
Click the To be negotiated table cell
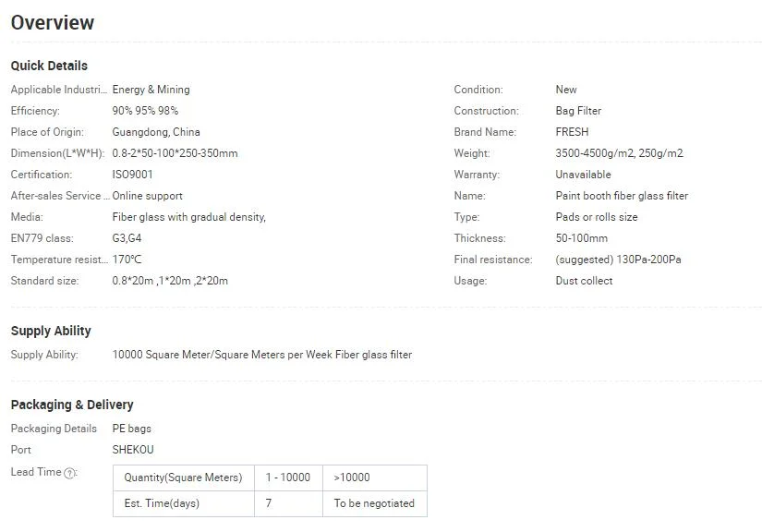pos(374,503)
